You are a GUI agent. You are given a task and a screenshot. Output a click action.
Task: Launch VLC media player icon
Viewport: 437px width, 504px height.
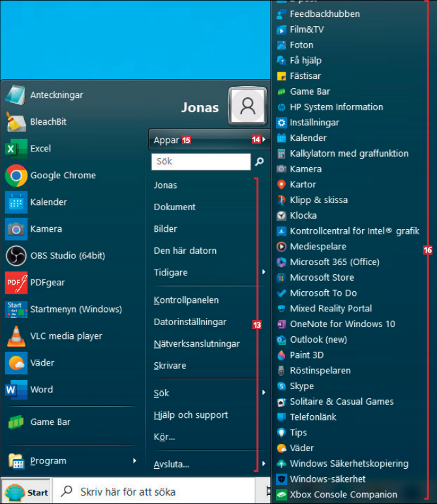pos(16,336)
